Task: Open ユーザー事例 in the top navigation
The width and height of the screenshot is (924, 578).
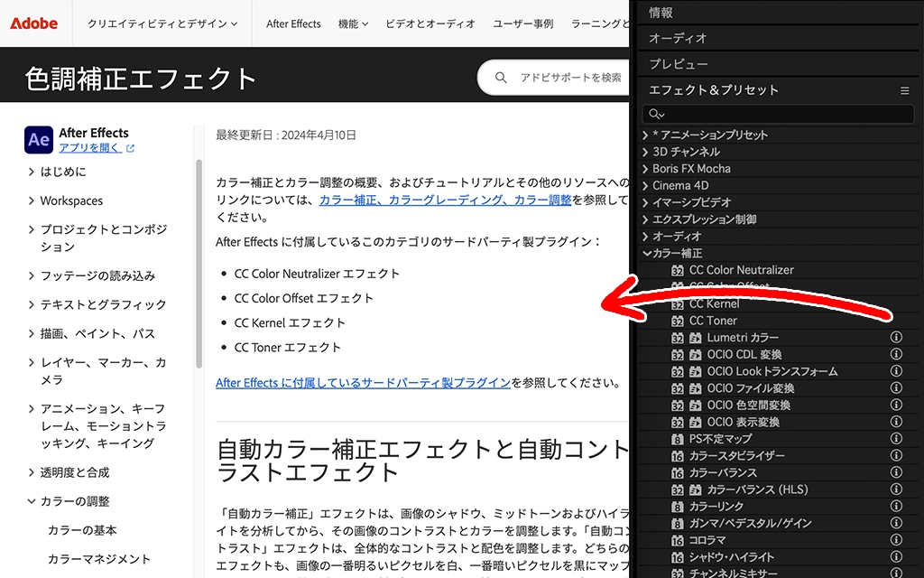Action: (x=523, y=23)
